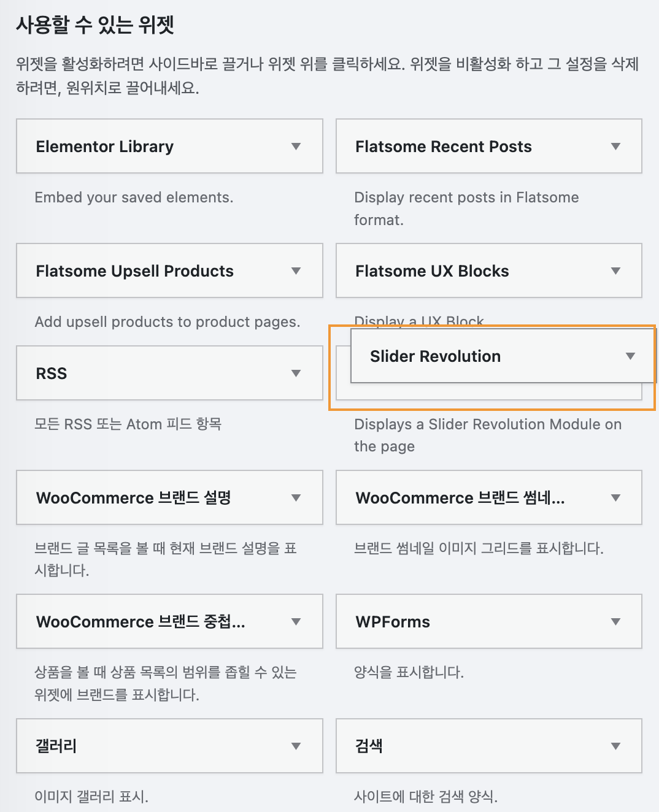This screenshot has width=659, height=812.
Task: Select the Flatsome Upsell Products widget title
Action: (x=135, y=271)
